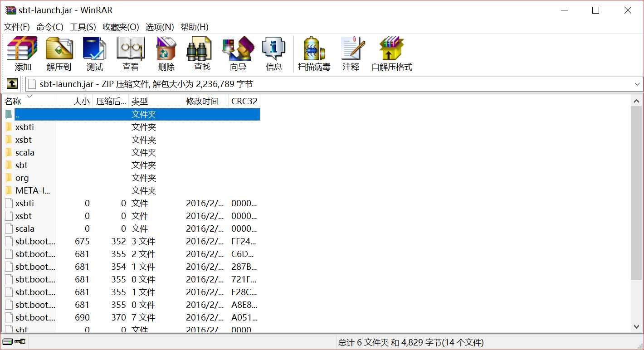The width and height of the screenshot is (644, 350).
Task: Select the sbt.boot row with CRC FF24...
Action: [x=132, y=241]
